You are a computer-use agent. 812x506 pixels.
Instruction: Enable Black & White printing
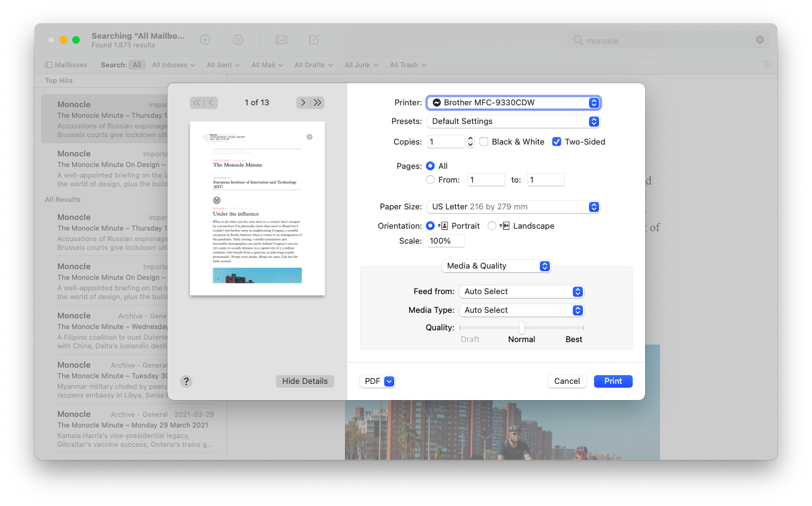(x=484, y=141)
